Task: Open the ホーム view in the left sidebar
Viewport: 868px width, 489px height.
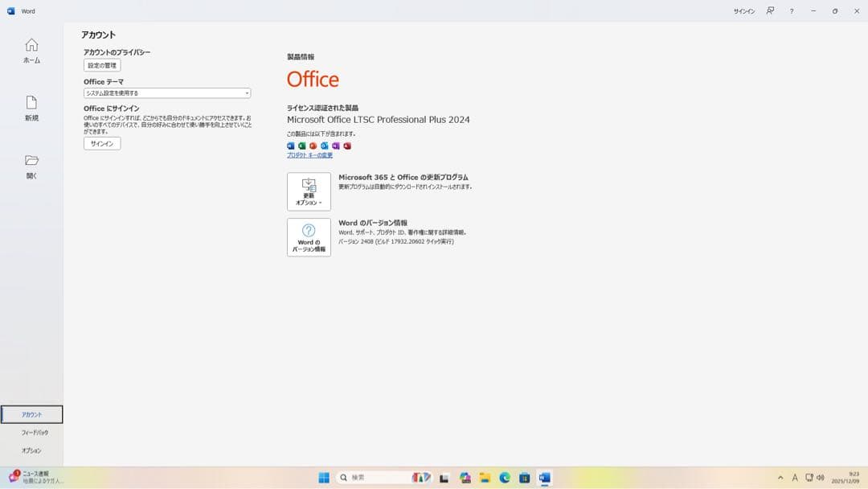Action: pyautogui.click(x=31, y=51)
